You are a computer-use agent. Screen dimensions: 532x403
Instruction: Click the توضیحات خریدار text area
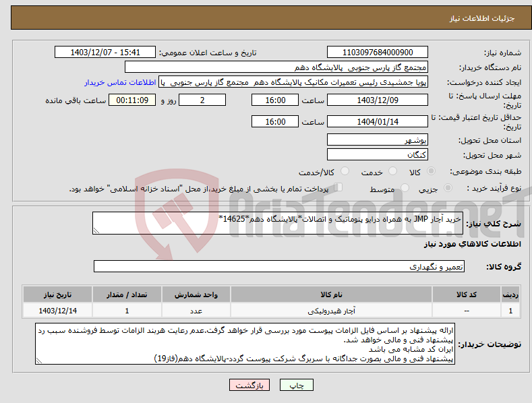point(245,344)
